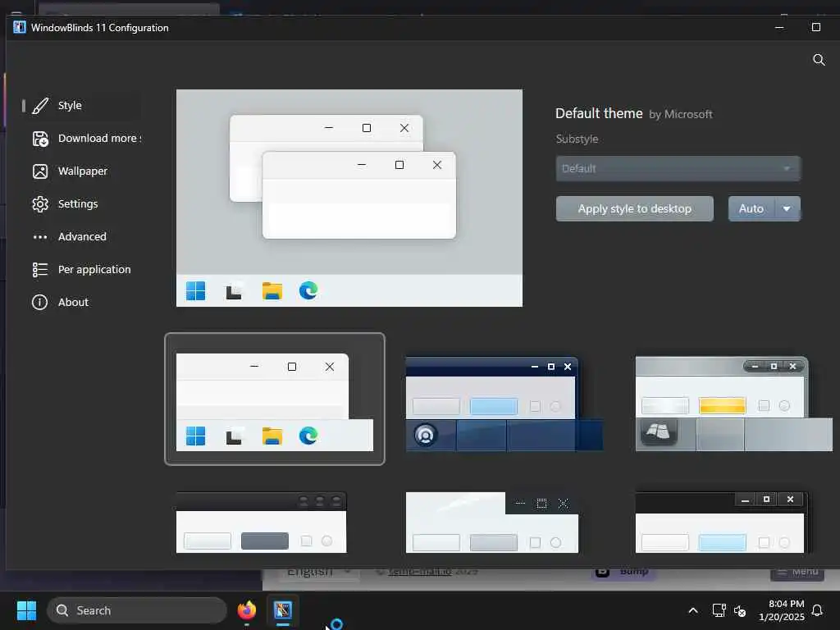840x630 pixels.
Task: Open Firefox from the taskbar
Action: click(x=247, y=610)
